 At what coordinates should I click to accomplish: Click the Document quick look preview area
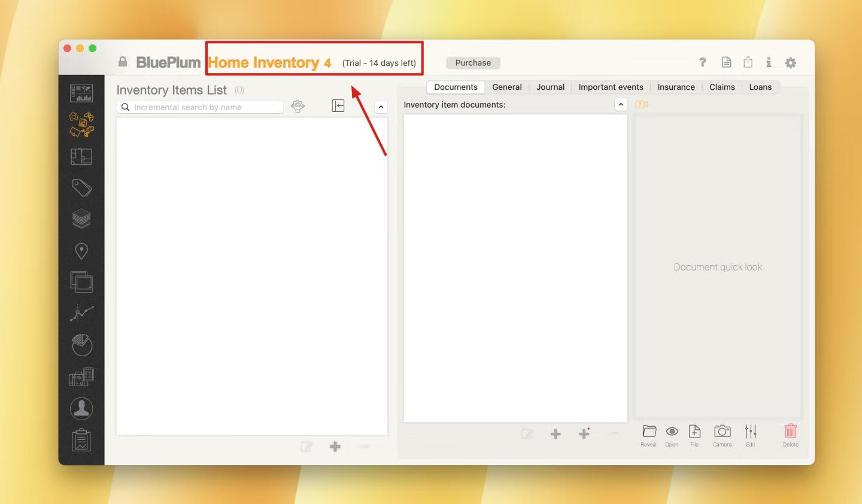coord(718,267)
